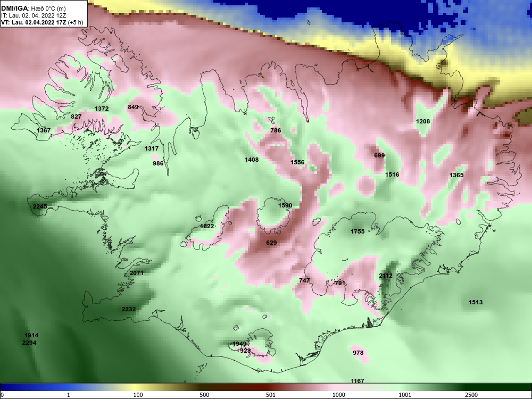Select the 'VT: Lau. 02.04.2022 17Z (+5 h)' line

41,23
